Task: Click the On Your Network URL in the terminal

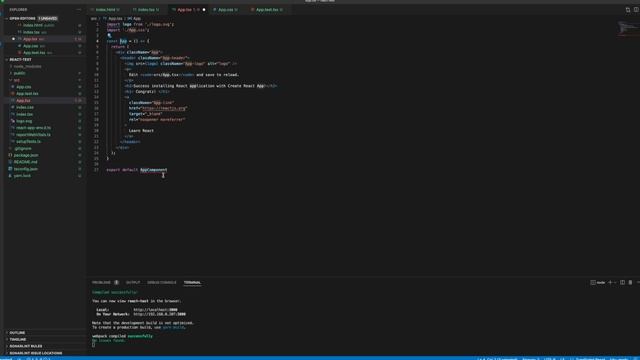Action: coord(160,314)
